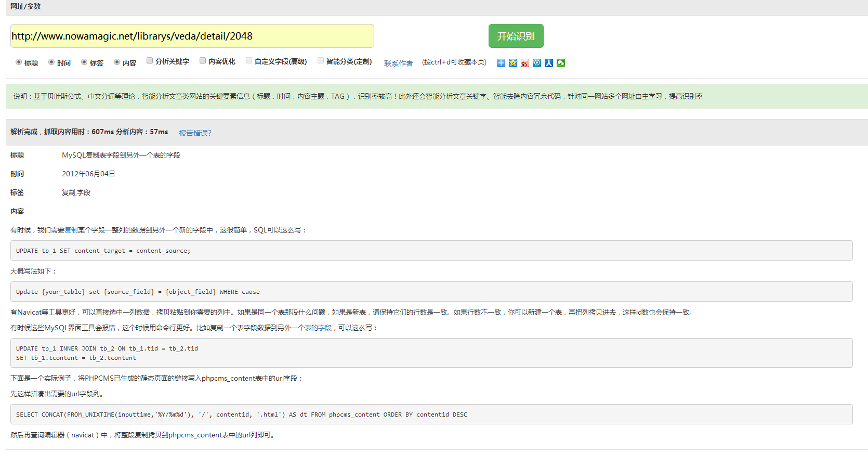The height and width of the screenshot is (453, 868).
Task: Follow the 字段 link in the paragraph
Action: pyautogui.click(x=325, y=328)
